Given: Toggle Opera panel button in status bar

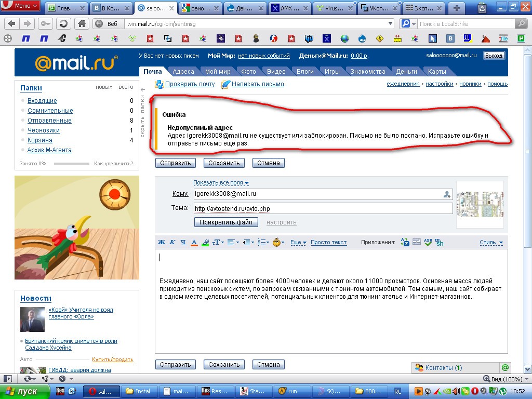Looking at the screenshot, I should click(x=7, y=379).
